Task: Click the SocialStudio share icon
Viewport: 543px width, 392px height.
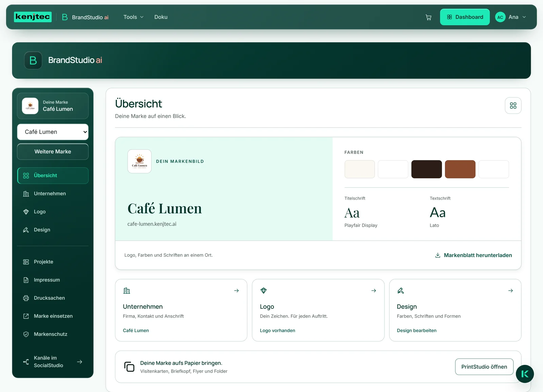Action: pos(26,362)
